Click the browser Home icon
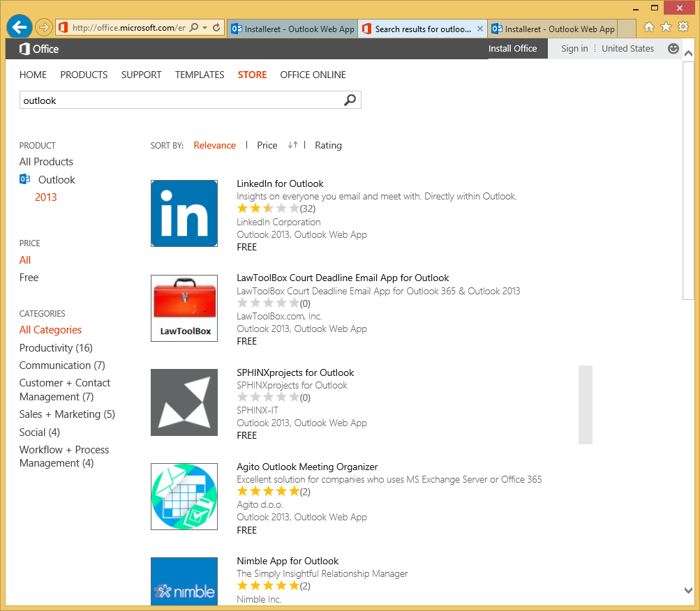This screenshot has width=700, height=611. tap(649, 27)
